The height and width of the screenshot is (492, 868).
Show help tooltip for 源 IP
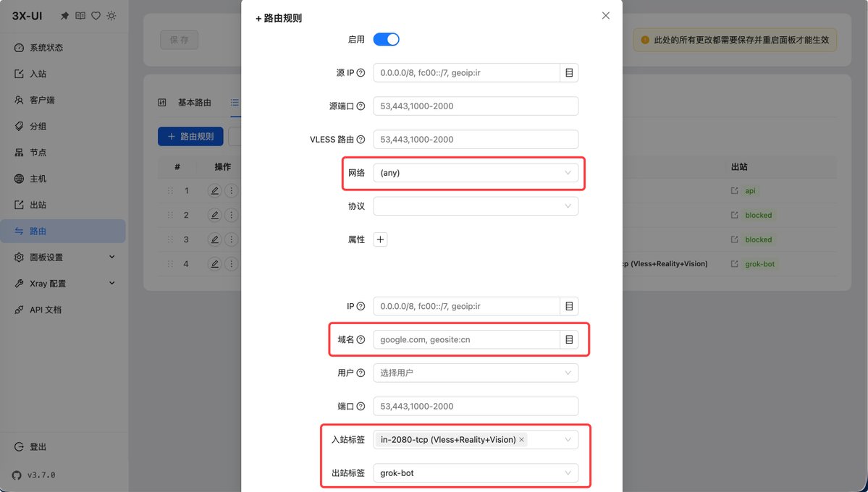[361, 72]
